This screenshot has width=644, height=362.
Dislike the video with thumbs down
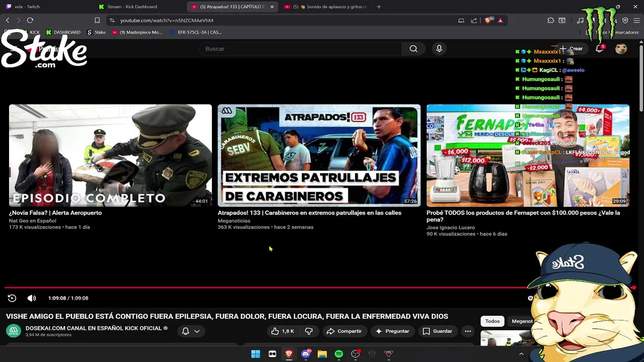[x=309, y=331]
